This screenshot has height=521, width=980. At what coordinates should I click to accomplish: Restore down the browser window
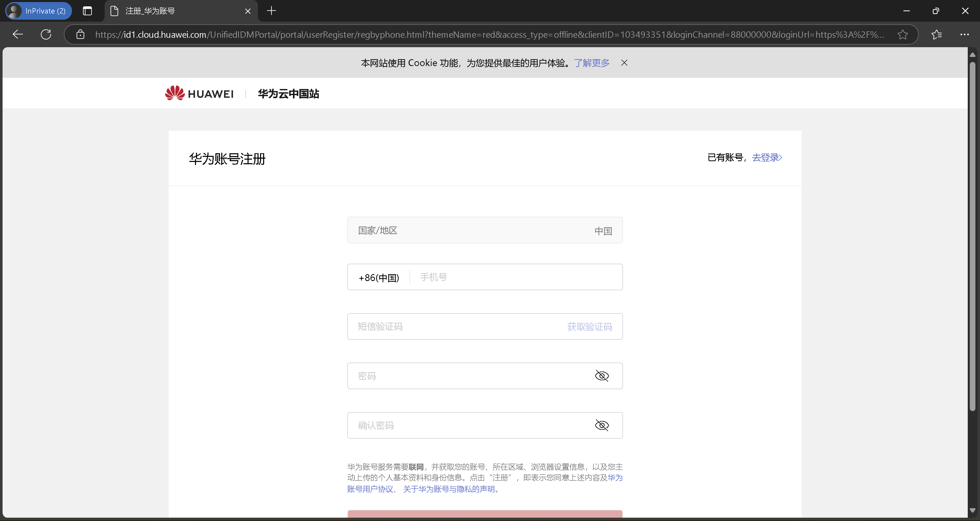[x=936, y=11]
